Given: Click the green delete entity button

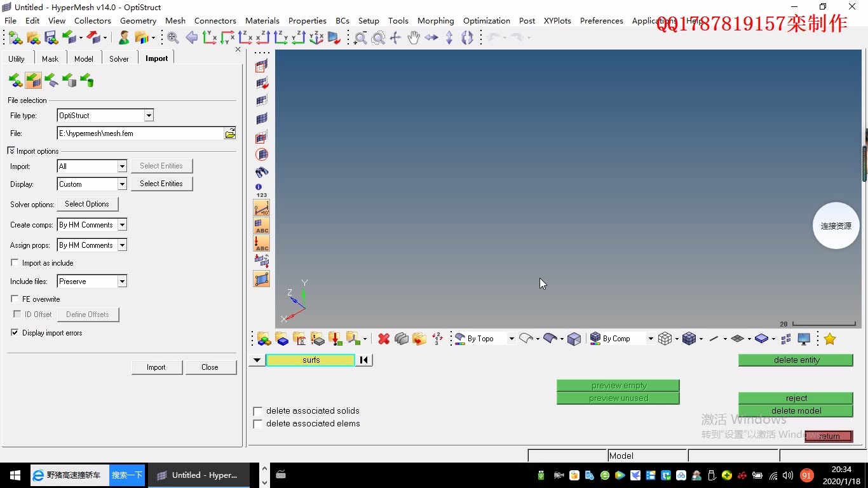Looking at the screenshot, I should [x=796, y=360].
